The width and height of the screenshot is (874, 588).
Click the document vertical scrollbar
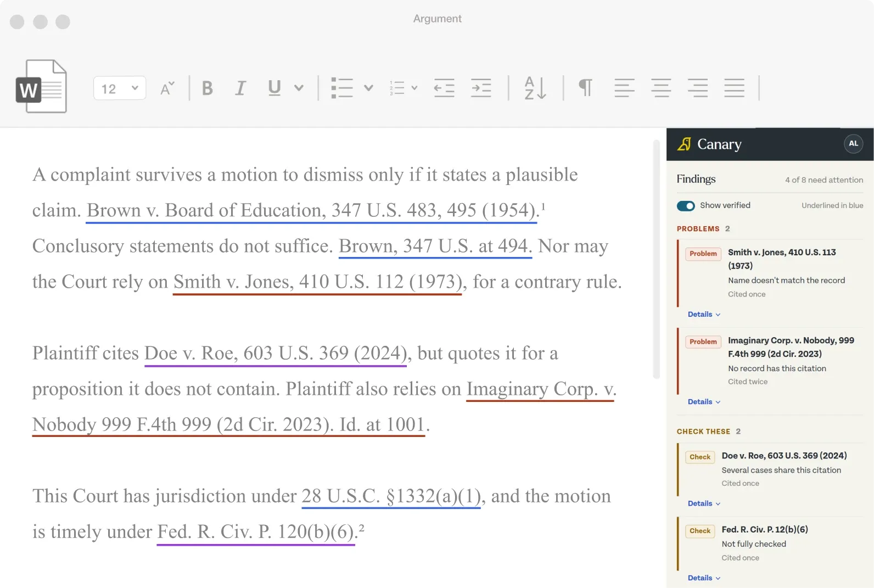(656, 260)
